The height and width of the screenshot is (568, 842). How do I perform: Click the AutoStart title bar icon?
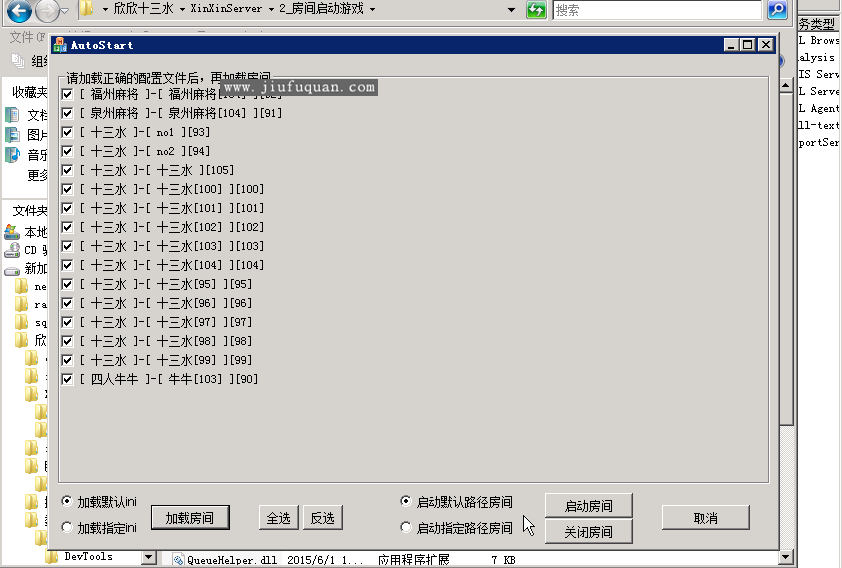click(x=59, y=45)
